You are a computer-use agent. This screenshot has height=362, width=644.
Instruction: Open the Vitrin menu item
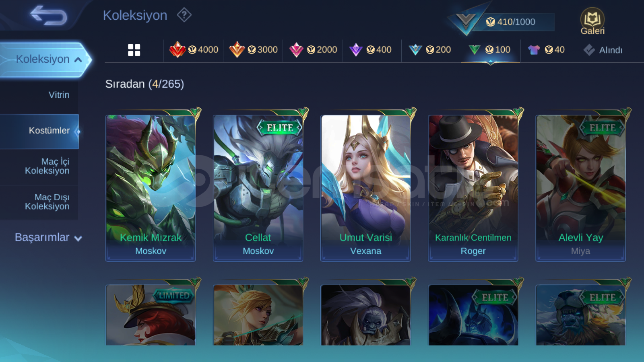(x=39, y=95)
